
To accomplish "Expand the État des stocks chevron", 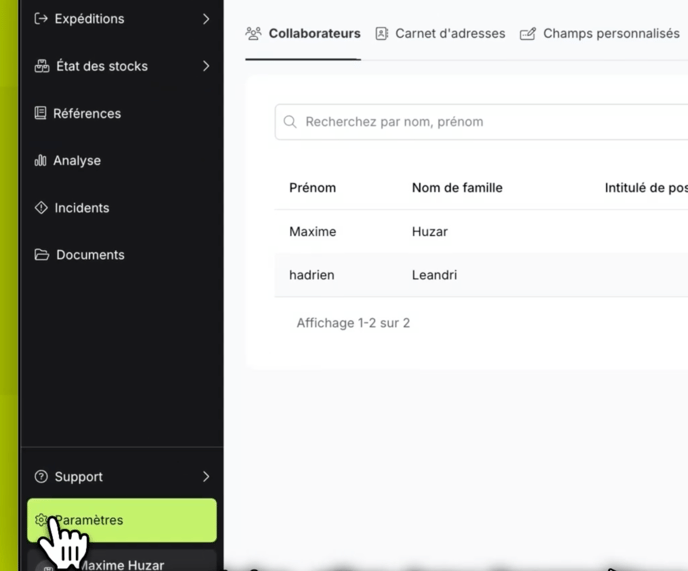I will coord(206,66).
